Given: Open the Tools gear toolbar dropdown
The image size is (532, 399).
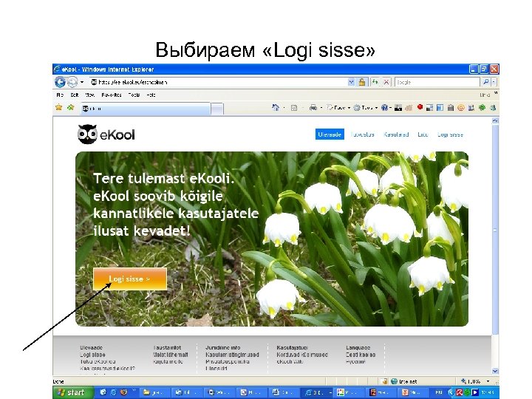Looking at the screenshot, I should 366,108.
